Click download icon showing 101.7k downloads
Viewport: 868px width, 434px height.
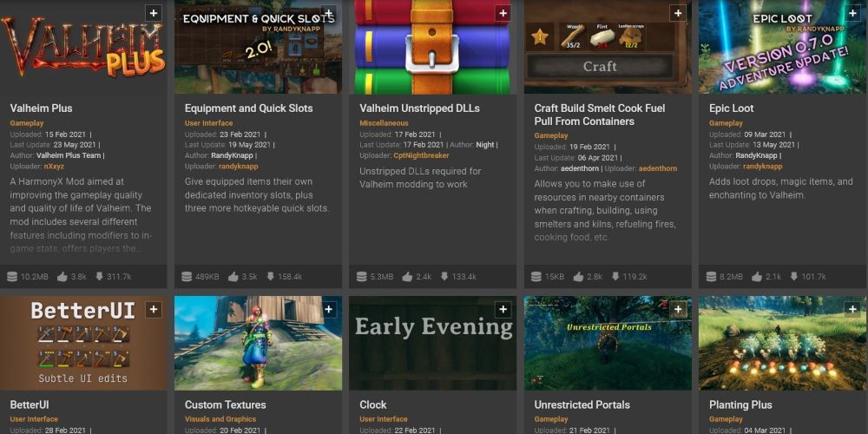click(x=794, y=276)
